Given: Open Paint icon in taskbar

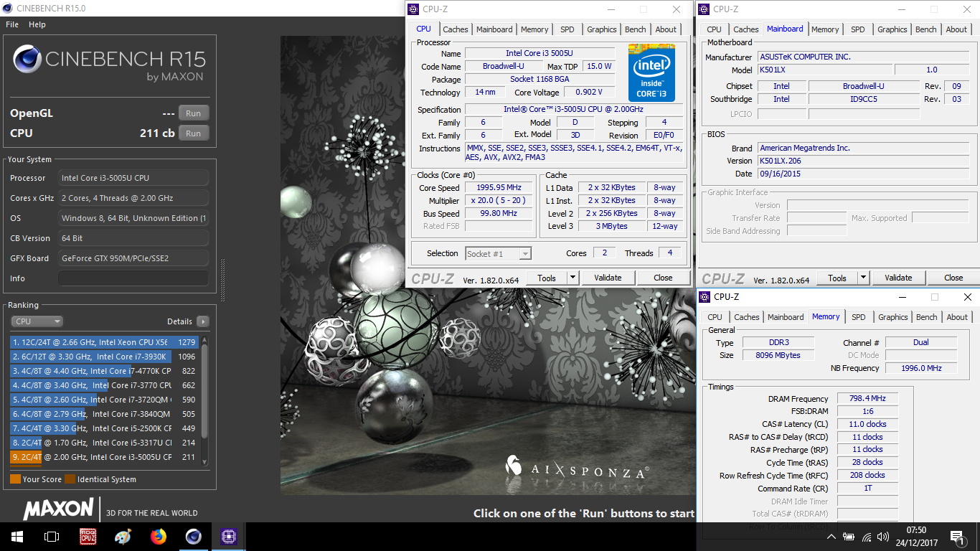Looking at the screenshot, I should click(123, 536).
